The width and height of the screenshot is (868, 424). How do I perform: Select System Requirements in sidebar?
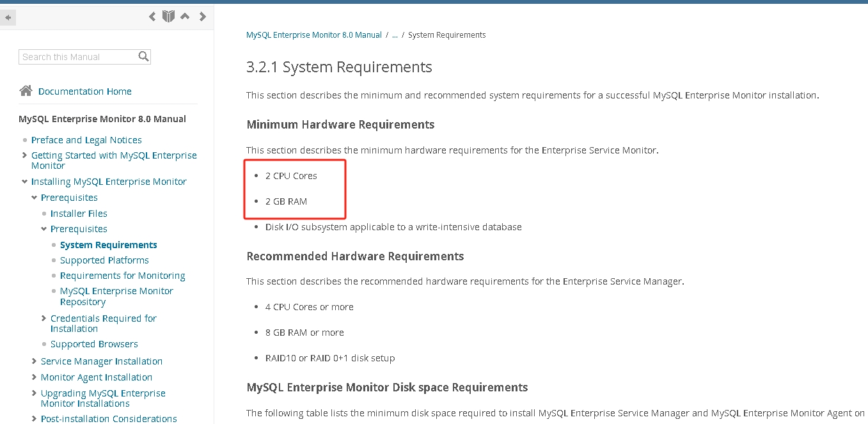point(109,245)
